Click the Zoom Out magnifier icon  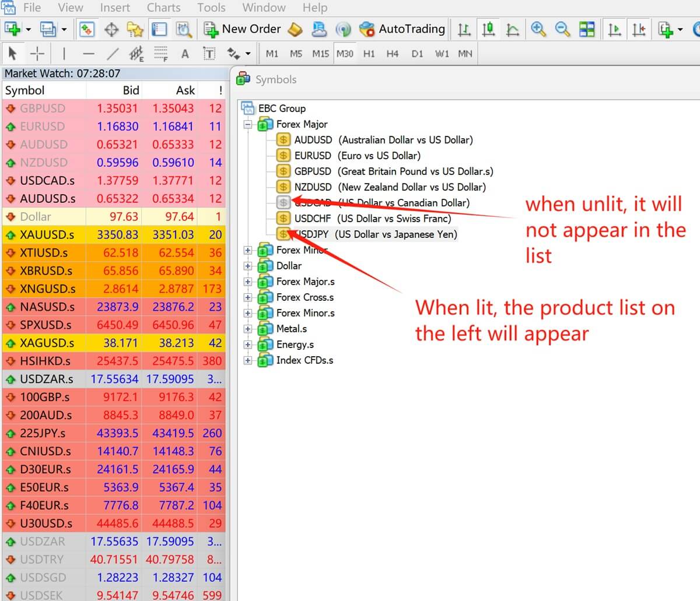click(562, 29)
